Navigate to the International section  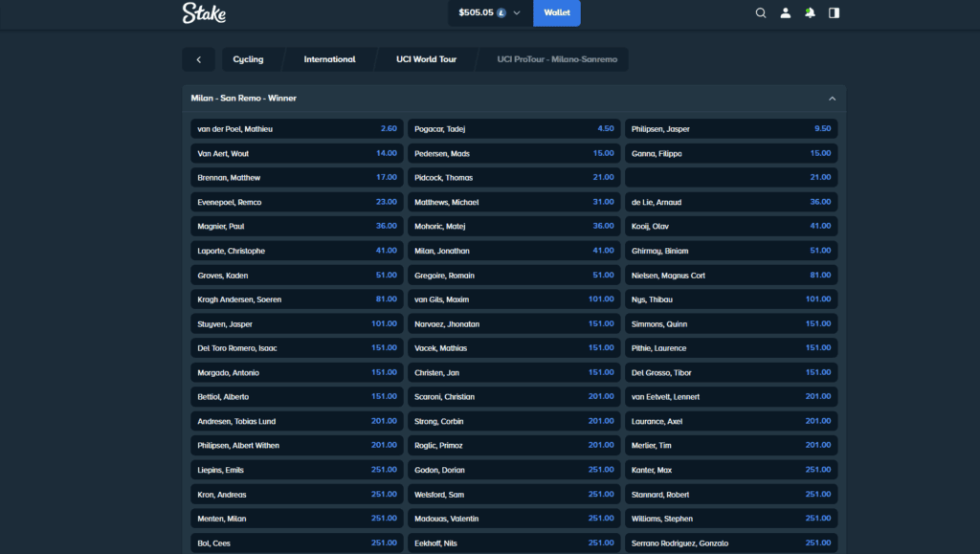click(x=328, y=58)
